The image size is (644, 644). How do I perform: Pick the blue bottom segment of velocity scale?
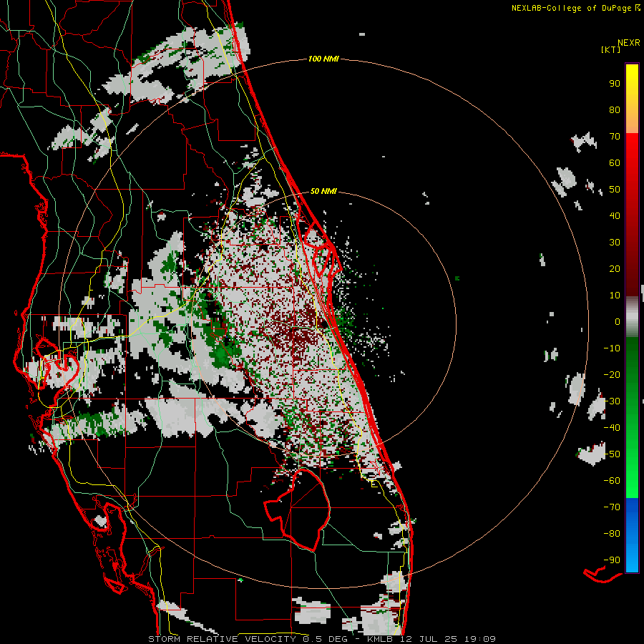point(632,535)
